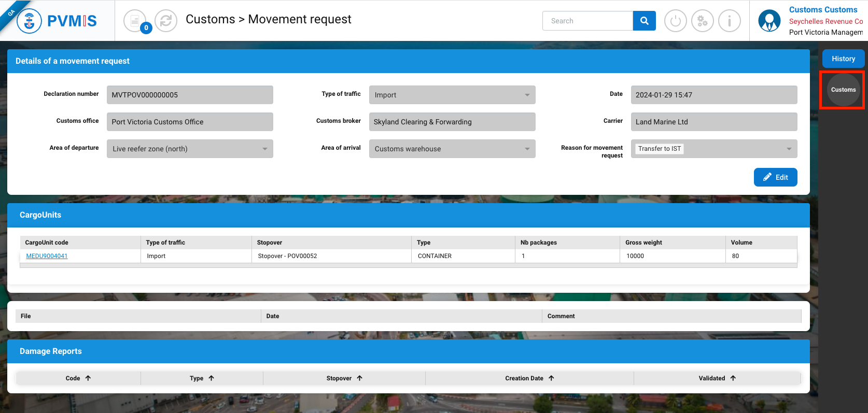The image size is (868, 413).
Task: Click the user profile avatar
Action: tap(769, 21)
